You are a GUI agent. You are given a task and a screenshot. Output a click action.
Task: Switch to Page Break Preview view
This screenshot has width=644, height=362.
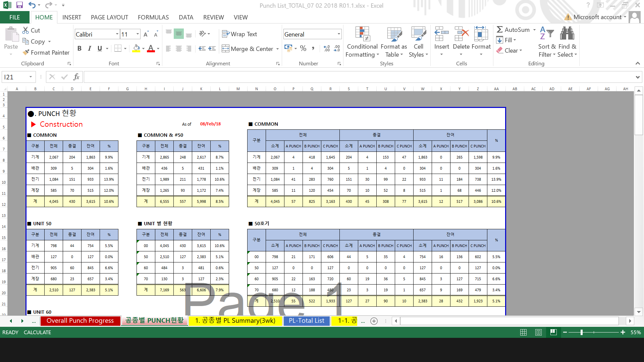point(553,332)
